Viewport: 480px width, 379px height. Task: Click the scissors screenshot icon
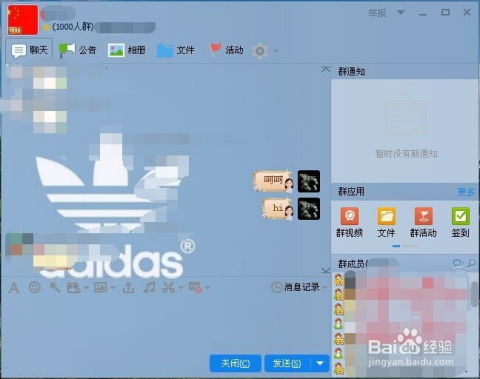(x=169, y=287)
